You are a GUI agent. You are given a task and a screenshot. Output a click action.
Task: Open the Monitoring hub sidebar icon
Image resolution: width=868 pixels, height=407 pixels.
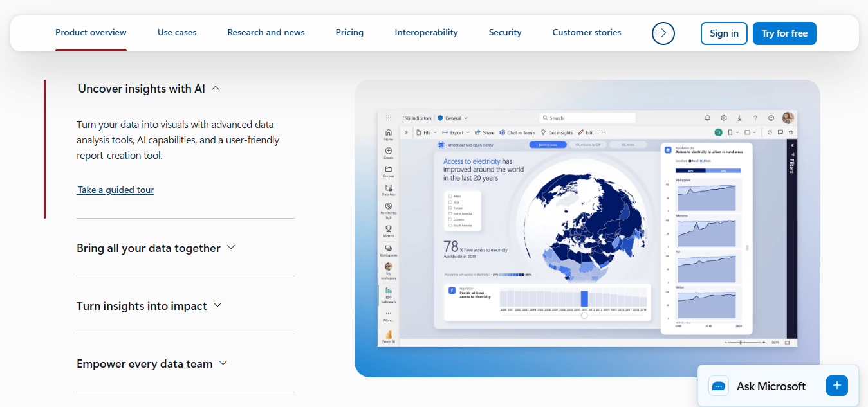(388, 206)
